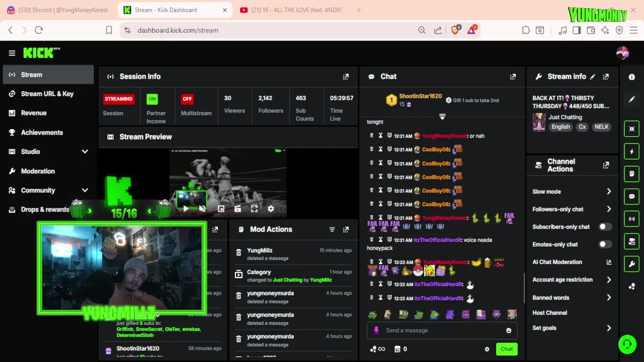644x362 pixels.
Task: Pop out the Mod Actions panel
Action: 346,229
